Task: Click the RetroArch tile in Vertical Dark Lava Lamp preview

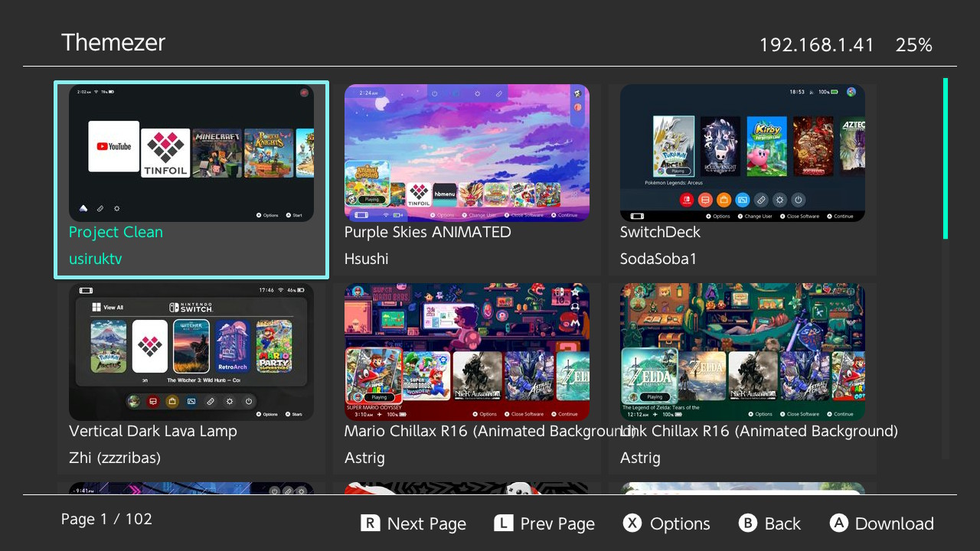Action: click(232, 347)
